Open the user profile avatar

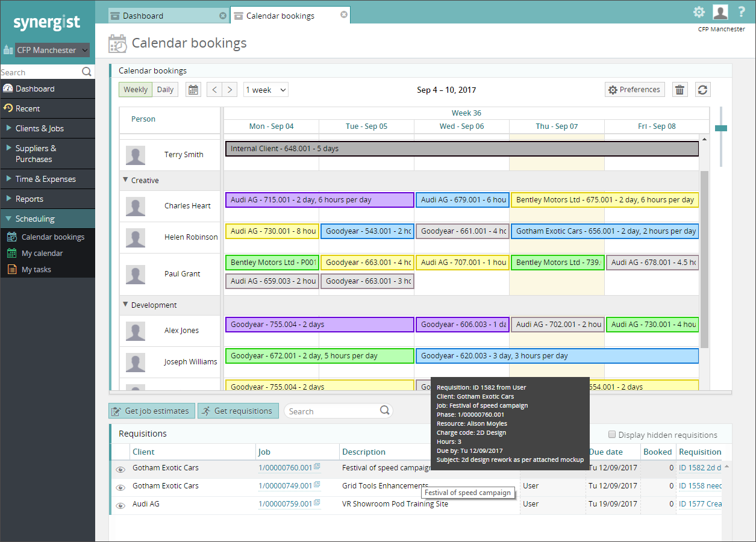(x=720, y=12)
